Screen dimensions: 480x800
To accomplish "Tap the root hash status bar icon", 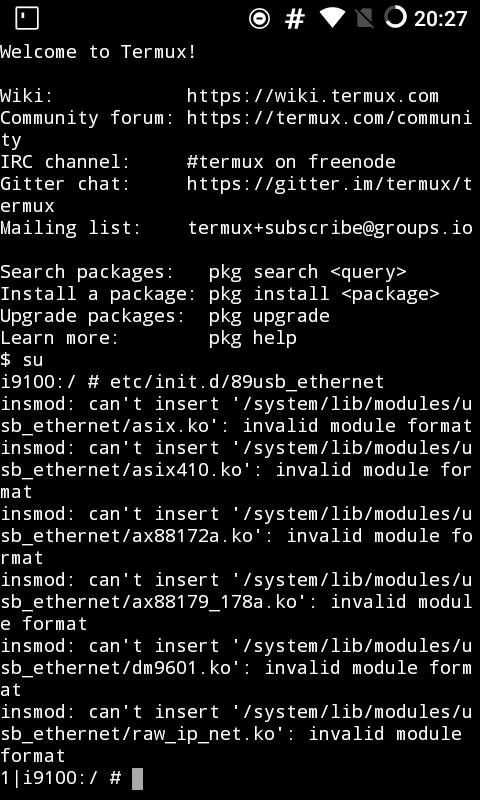I will [x=294, y=19].
